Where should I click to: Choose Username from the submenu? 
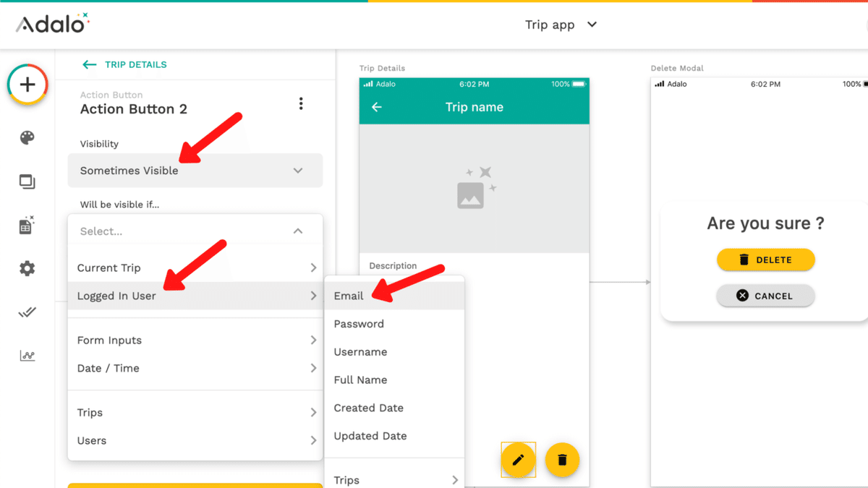click(x=394, y=352)
